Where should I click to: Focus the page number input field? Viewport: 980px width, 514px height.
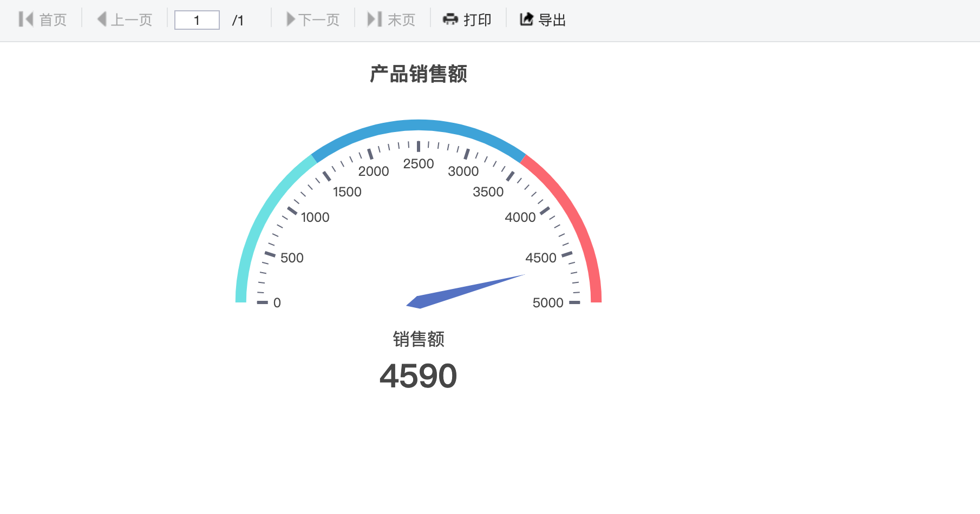click(x=197, y=20)
